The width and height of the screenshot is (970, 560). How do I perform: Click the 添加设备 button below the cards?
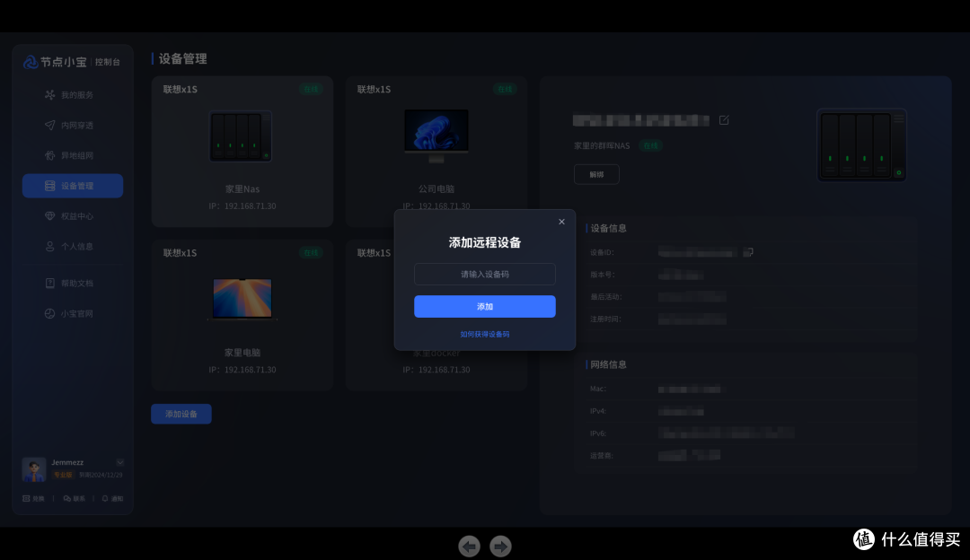[181, 414]
